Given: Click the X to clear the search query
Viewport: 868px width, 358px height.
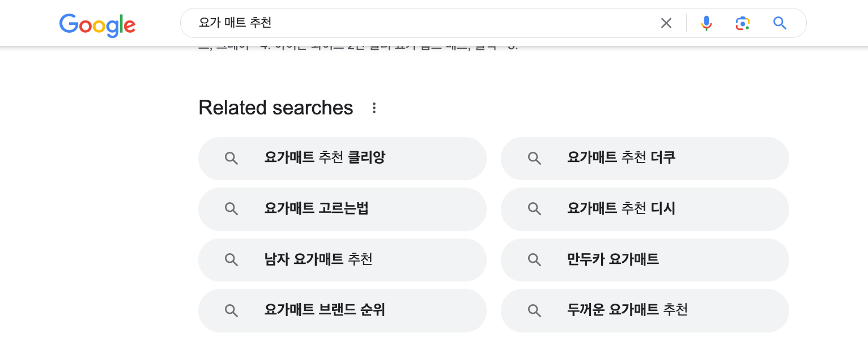Looking at the screenshot, I should (x=666, y=23).
